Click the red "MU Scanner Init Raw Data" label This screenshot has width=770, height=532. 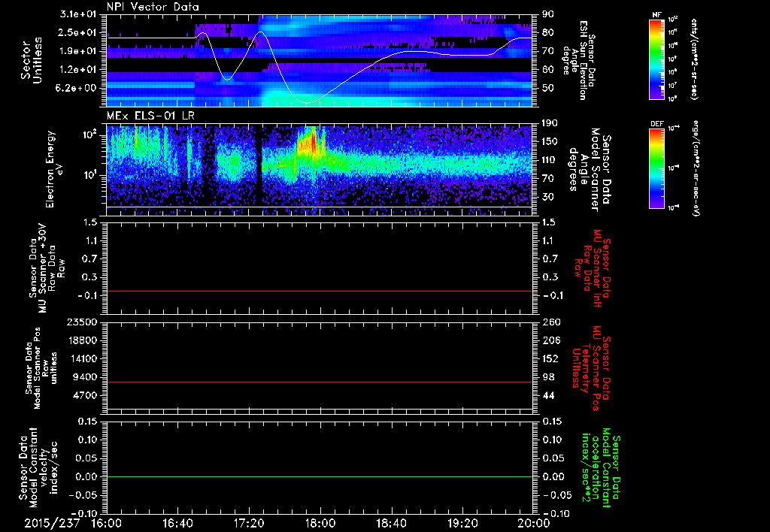coord(593,268)
